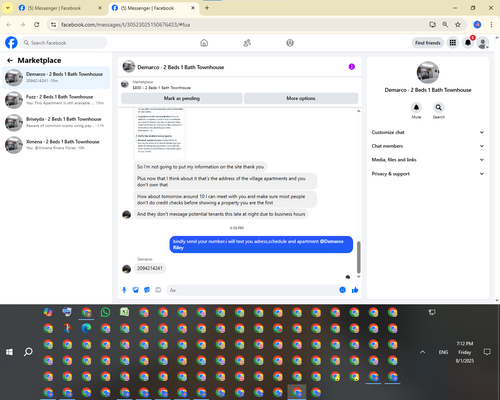Search in conversation with the magnifier icon

click(439, 107)
